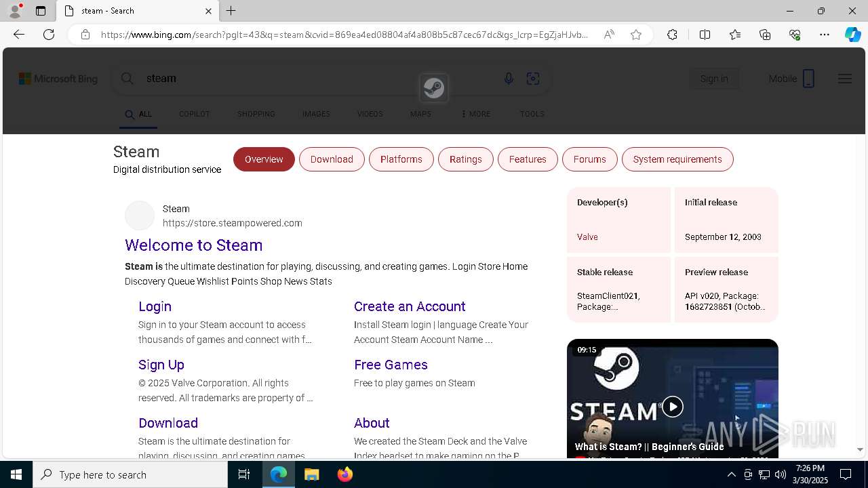Open the Windows Start menu

(16, 474)
